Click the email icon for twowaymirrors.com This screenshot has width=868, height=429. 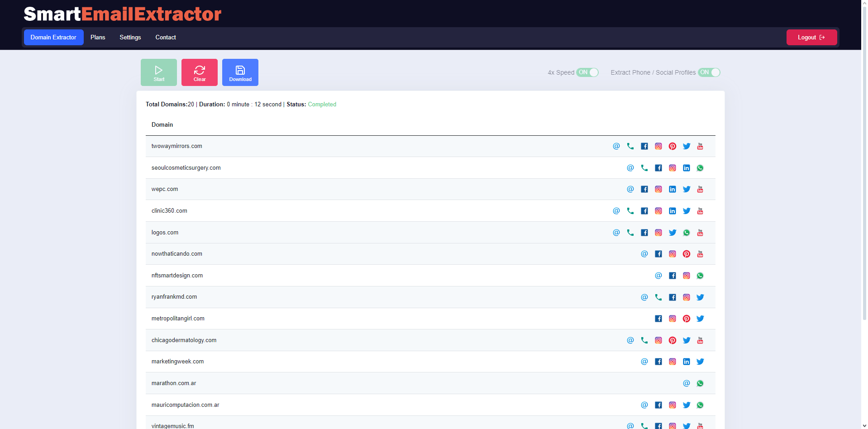click(x=616, y=146)
